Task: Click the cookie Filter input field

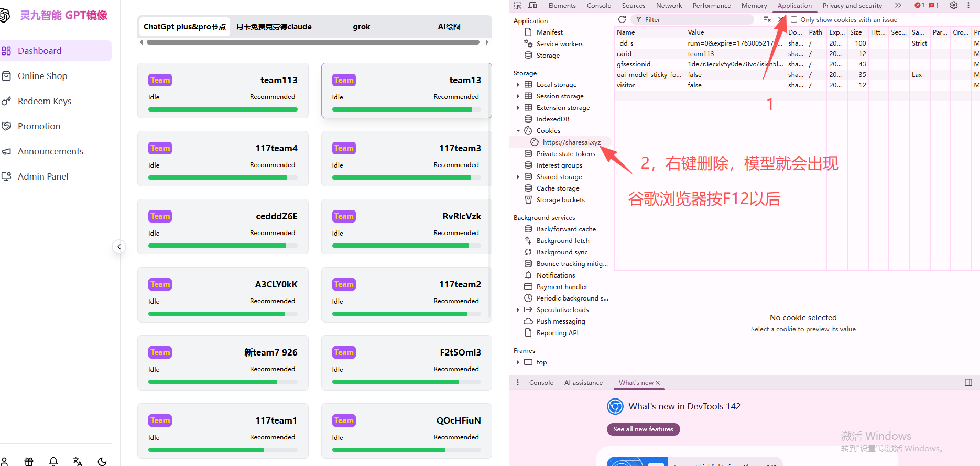Action: (692, 19)
